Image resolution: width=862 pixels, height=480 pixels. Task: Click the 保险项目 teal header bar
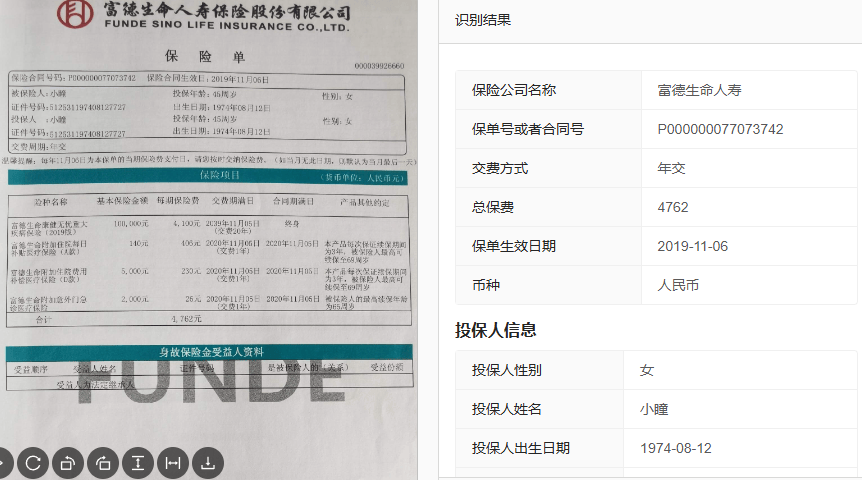pyautogui.click(x=207, y=176)
